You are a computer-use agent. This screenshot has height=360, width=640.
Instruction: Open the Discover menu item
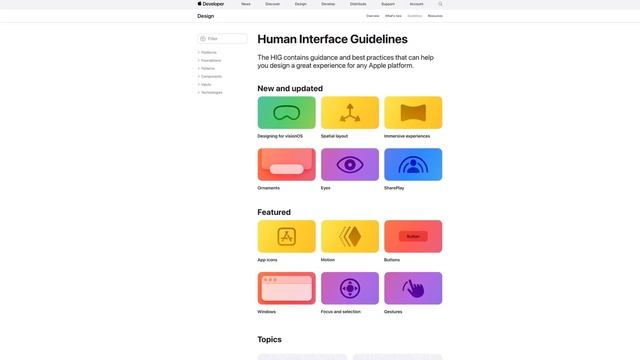coord(273,4)
